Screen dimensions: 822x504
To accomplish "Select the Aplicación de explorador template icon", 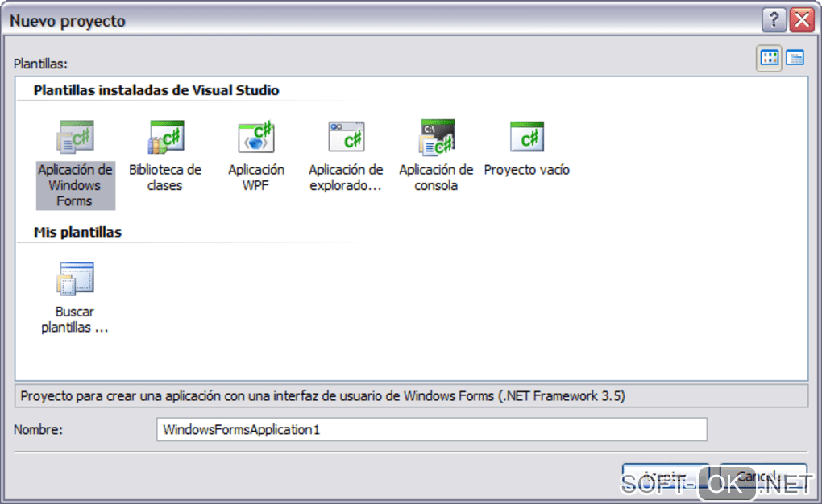I will tap(347, 137).
